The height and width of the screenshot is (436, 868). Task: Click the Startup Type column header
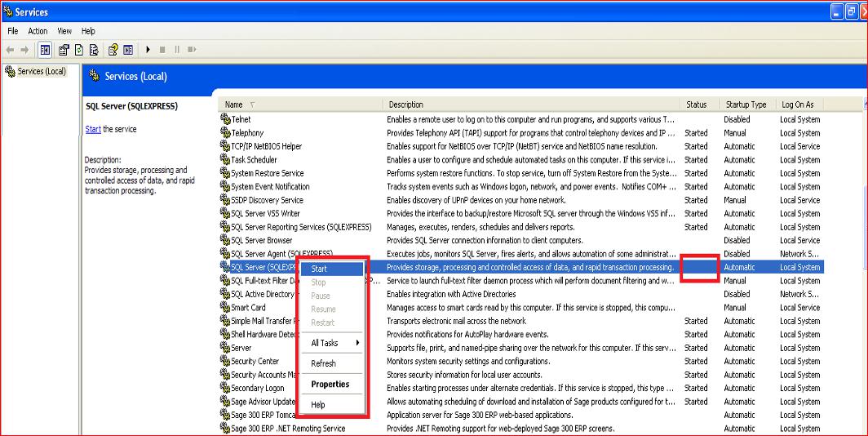pos(748,105)
